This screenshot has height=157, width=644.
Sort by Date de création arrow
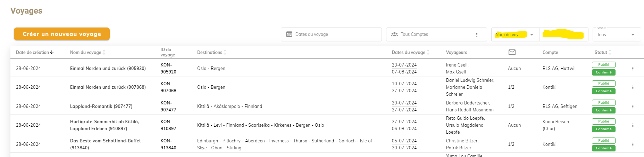point(52,53)
